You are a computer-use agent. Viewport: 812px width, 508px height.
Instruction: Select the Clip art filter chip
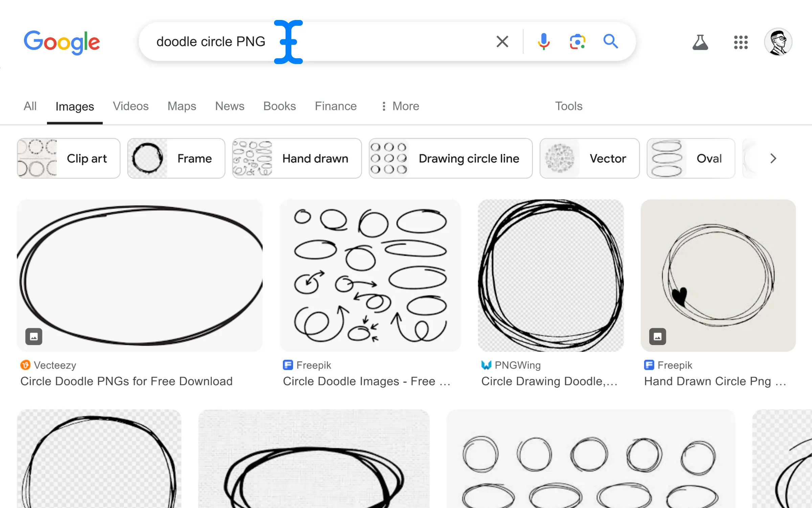coord(69,158)
